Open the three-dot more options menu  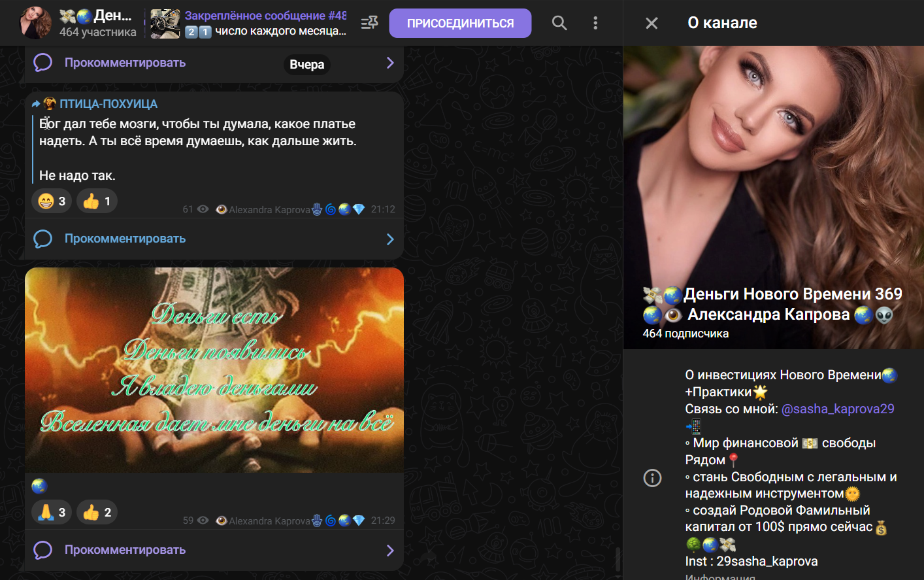pyautogui.click(x=595, y=23)
